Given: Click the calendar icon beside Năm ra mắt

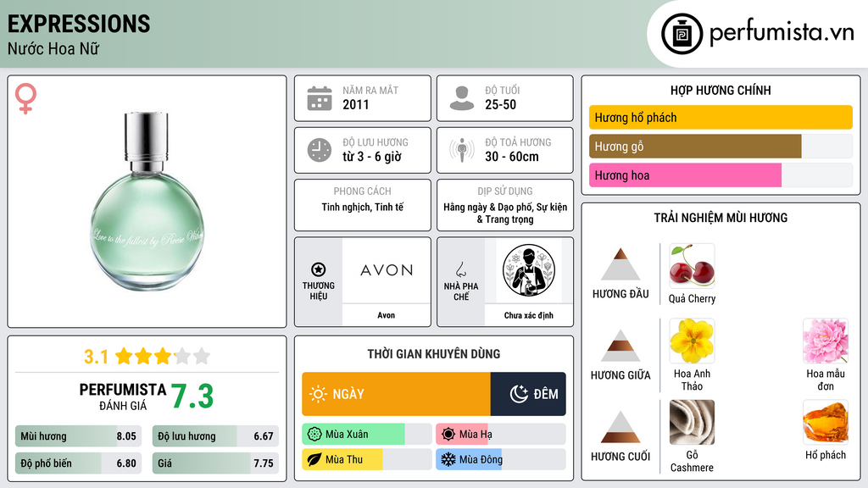Looking at the screenshot, I should pos(320,98).
